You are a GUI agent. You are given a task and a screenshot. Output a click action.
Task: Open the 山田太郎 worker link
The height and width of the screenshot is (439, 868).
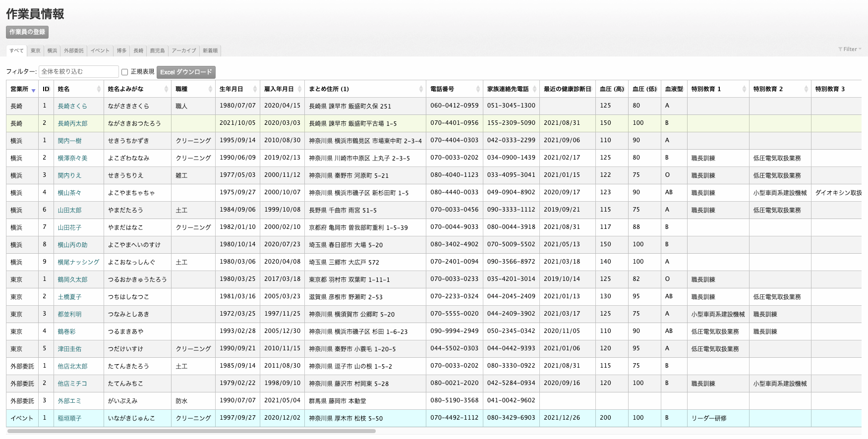coord(69,210)
